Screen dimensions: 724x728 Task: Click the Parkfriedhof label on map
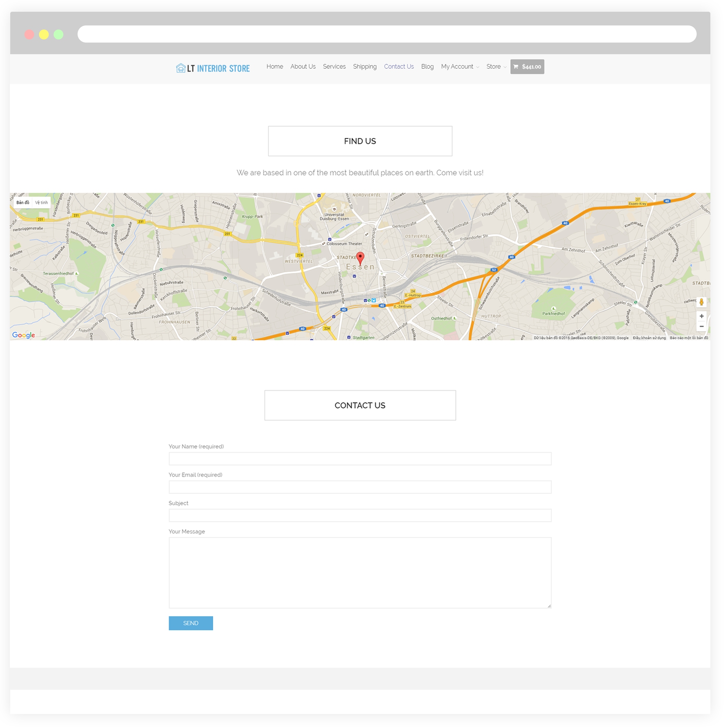(553, 314)
